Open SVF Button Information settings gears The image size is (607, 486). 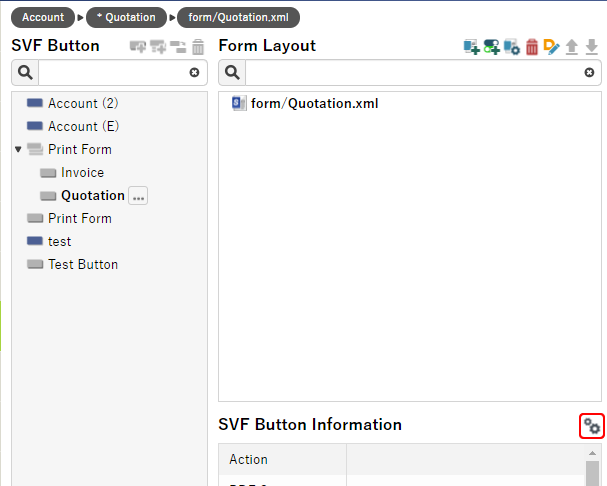pyautogui.click(x=592, y=426)
